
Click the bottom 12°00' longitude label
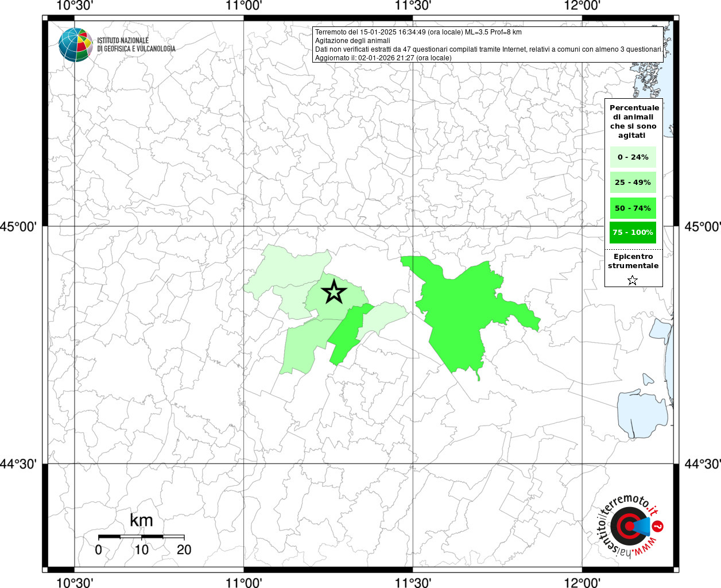point(582,583)
